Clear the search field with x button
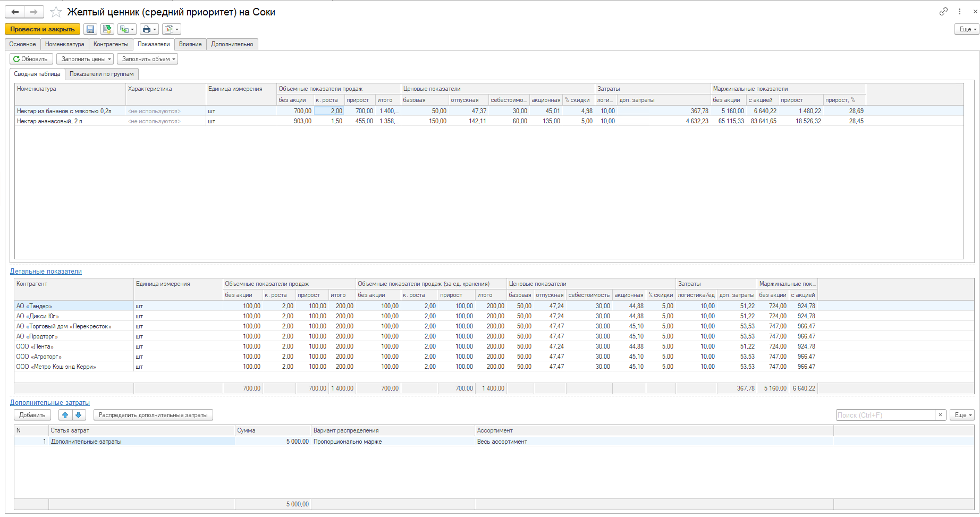The image size is (980, 517). (x=940, y=415)
